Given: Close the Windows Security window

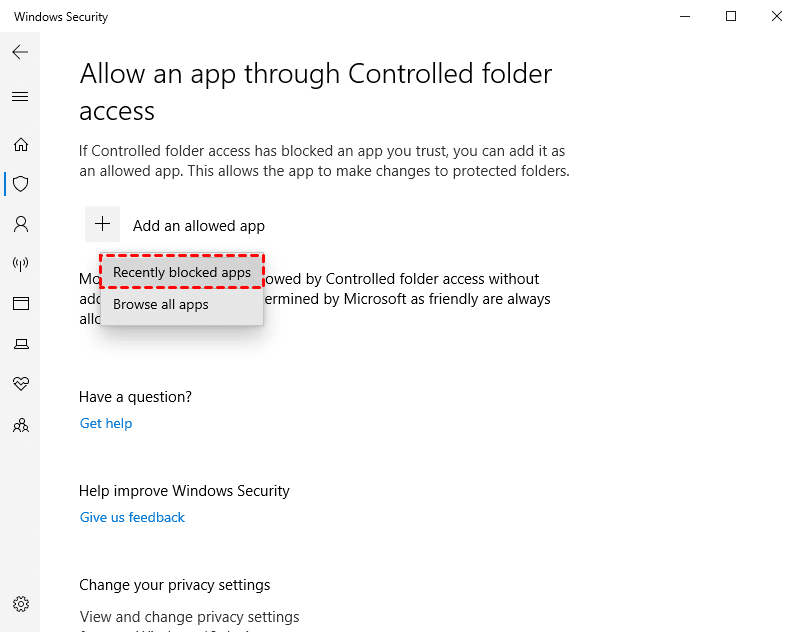Looking at the screenshot, I should pos(778,16).
